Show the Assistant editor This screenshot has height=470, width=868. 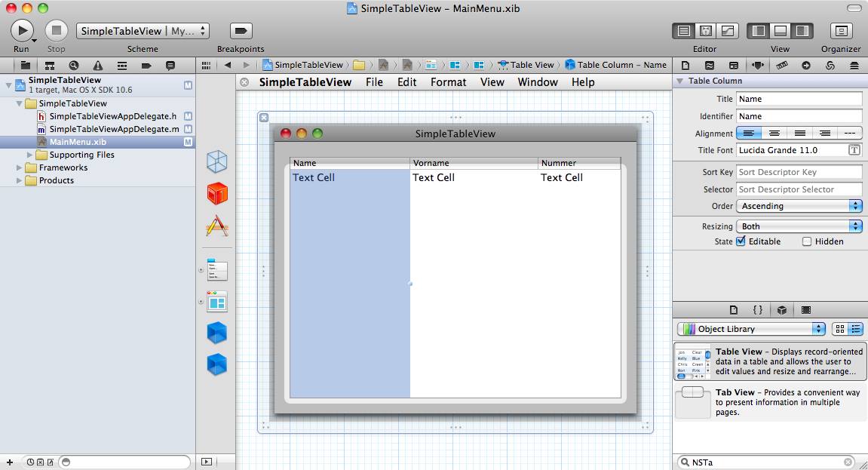[x=706, y=31]
